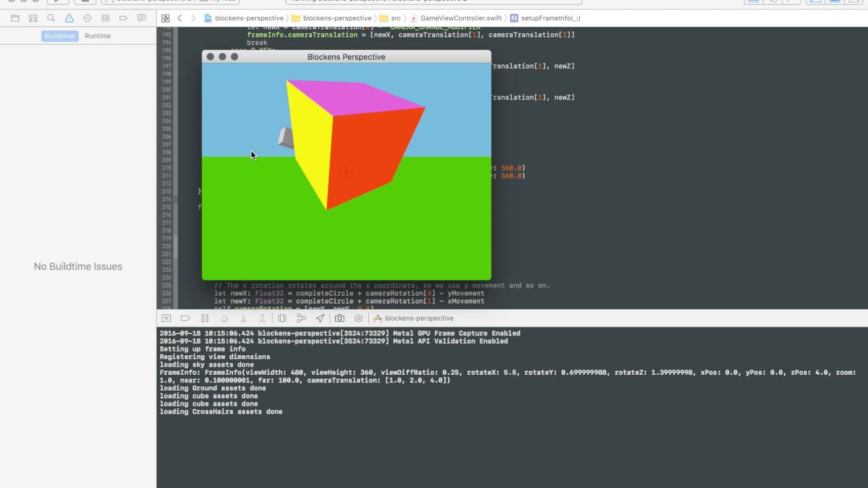Click line number 226 in gutter
868x488 pixels.
click(x=167, y=293)
